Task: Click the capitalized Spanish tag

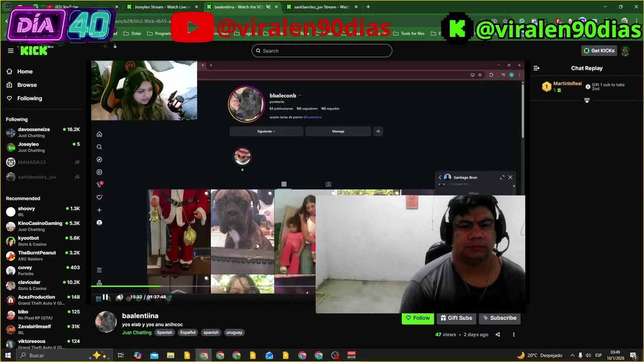Action: pyautogui.click(x=165, y=332)
